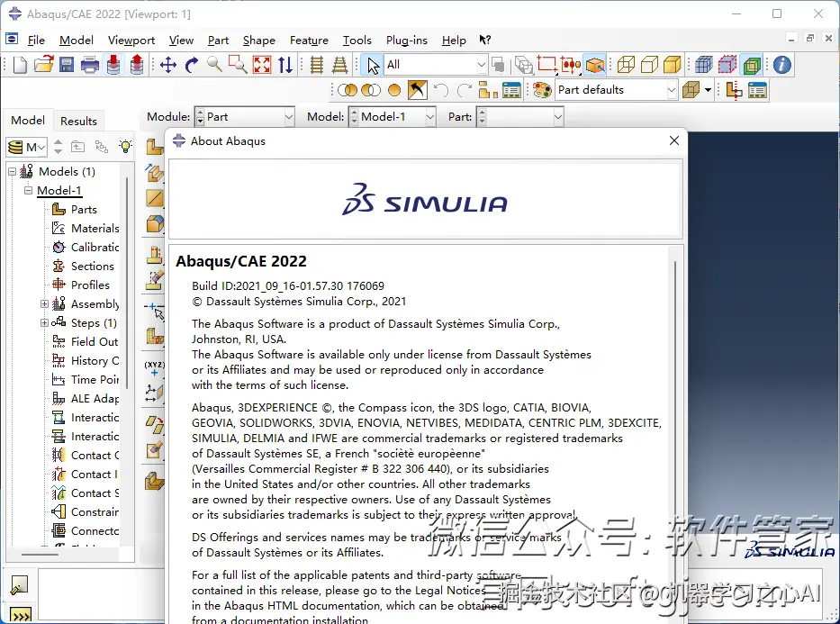
Task: Click the message area icon tab
Action: (x=19, y=585)
